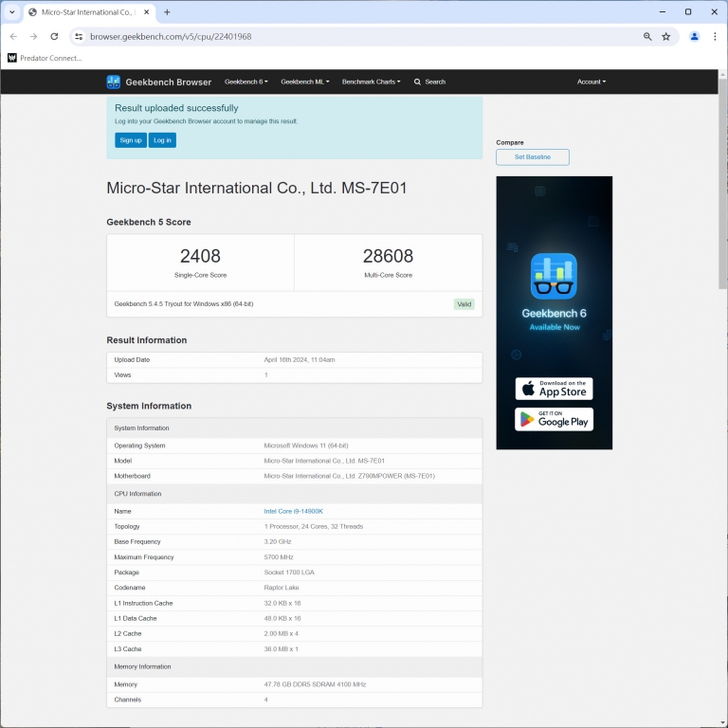Click the 'Raptor Lake' codename value
The image size is (728, 728).
click(x=282, y=588)
